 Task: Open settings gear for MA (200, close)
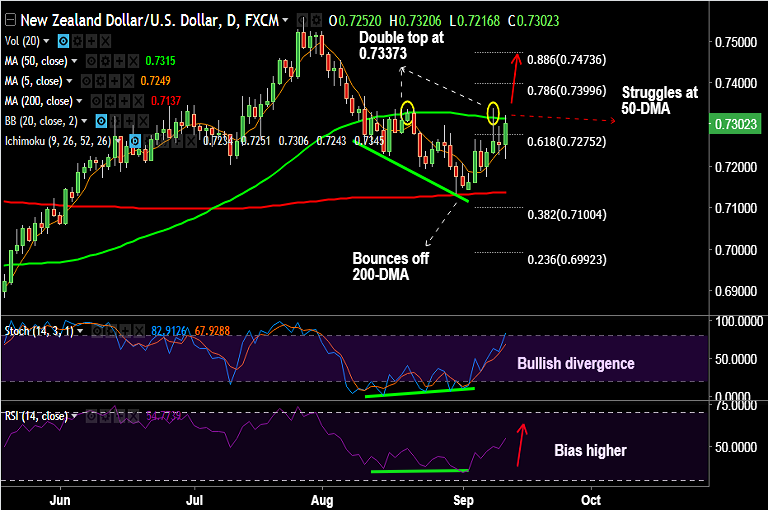click(x=110, y=101)
